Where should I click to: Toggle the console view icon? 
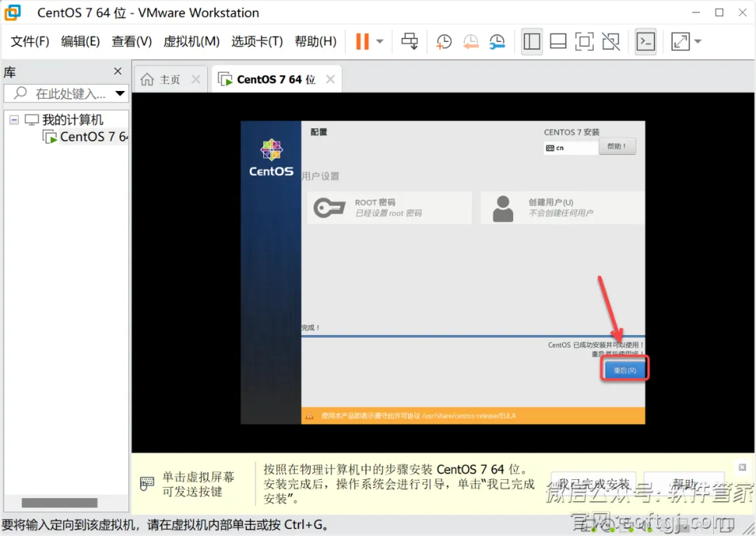pyautogui.click(x=645, y=41)
